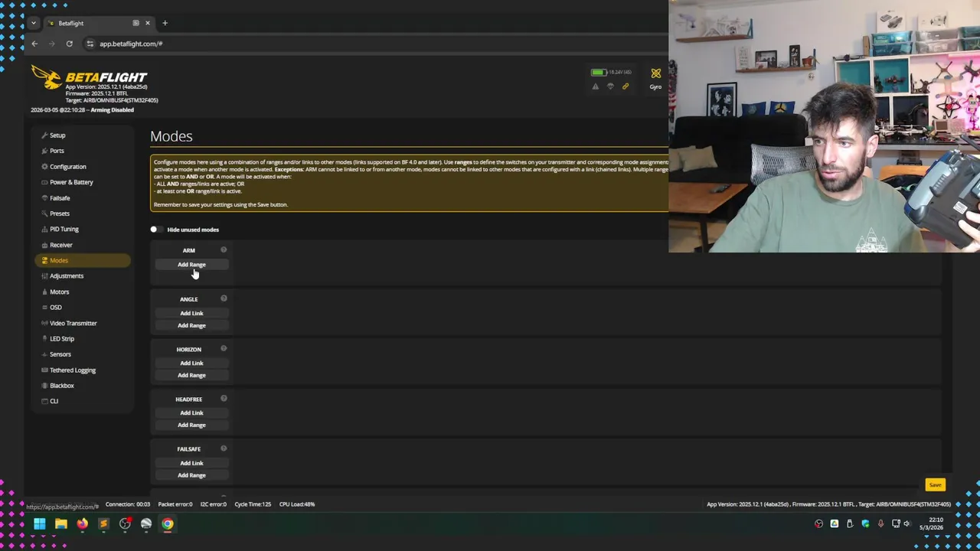Open File Explorer from taskbar
This screenshot has height=551, width=980.
60,524
